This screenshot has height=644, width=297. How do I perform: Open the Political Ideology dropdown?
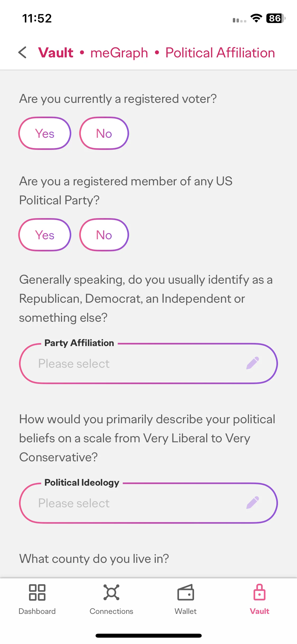[x=148, y=503]
